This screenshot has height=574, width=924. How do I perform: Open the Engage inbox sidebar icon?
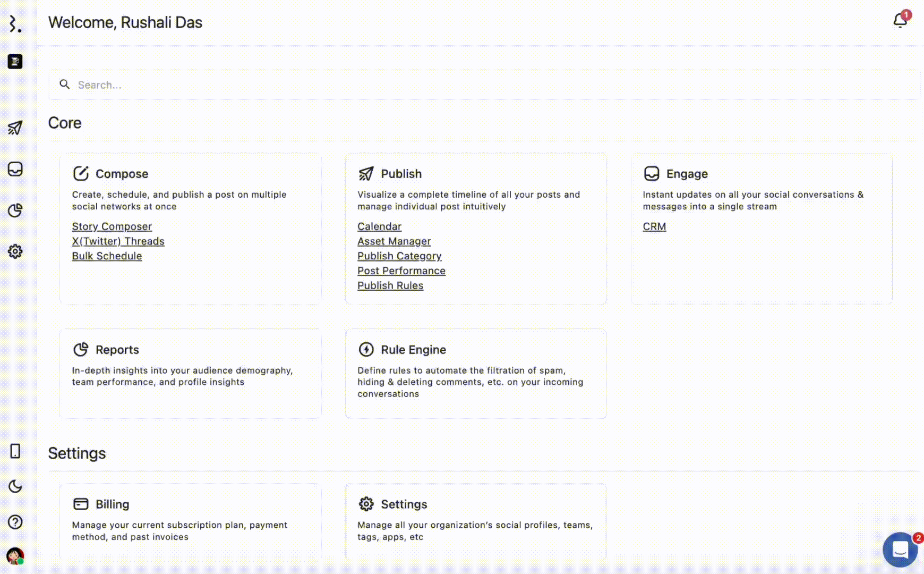[15, 169]
